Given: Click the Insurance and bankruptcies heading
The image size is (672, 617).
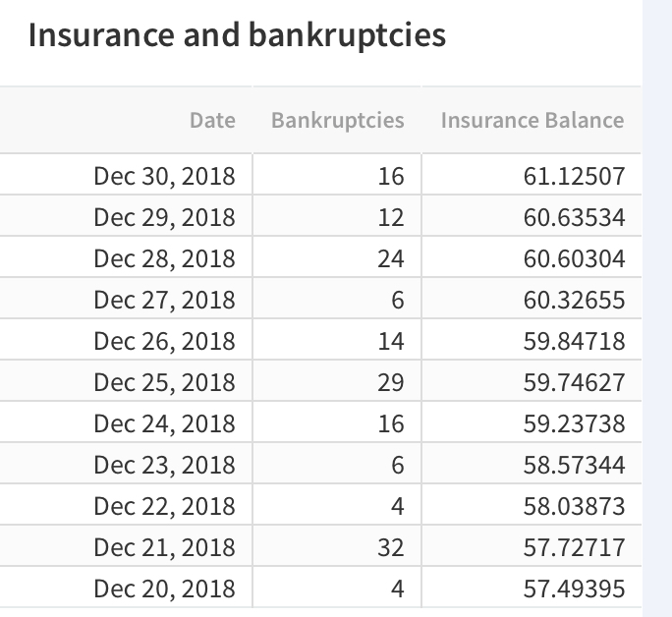Looking at the screenshot, I should [238, 35].
